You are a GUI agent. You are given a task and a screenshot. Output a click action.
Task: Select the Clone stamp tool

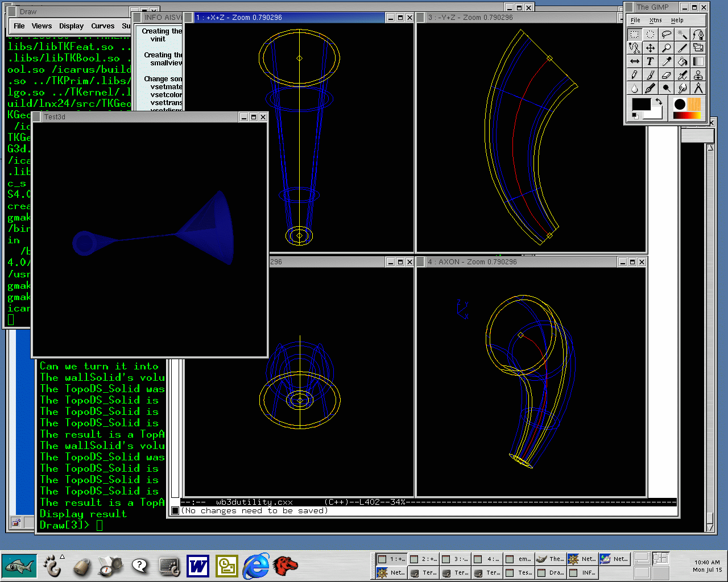point(698,75)
